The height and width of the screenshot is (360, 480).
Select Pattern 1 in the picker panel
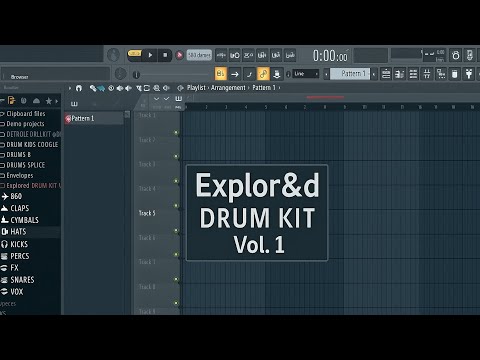point(94,118)
